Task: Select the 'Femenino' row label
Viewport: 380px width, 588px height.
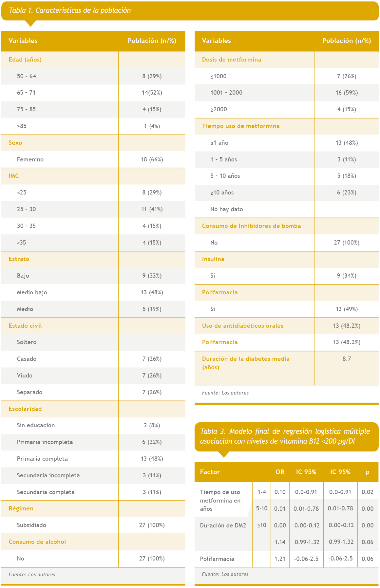Action: 30,159
